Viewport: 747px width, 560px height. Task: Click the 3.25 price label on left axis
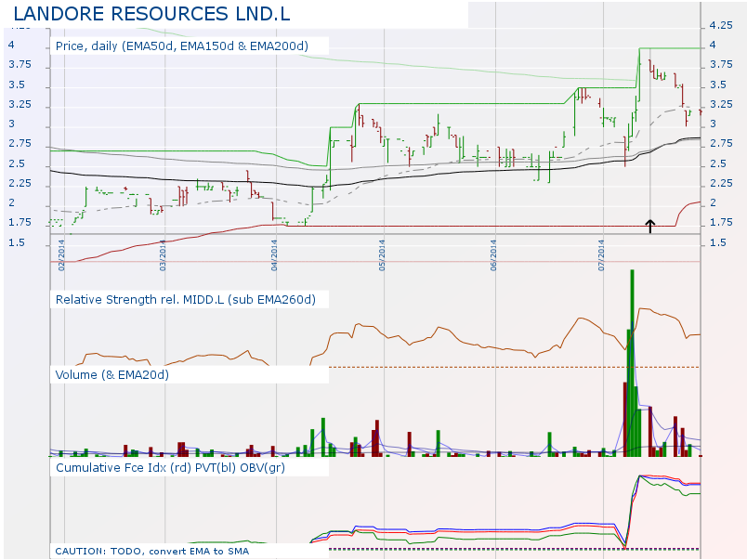pyautogui.click(x=20, y=104)
